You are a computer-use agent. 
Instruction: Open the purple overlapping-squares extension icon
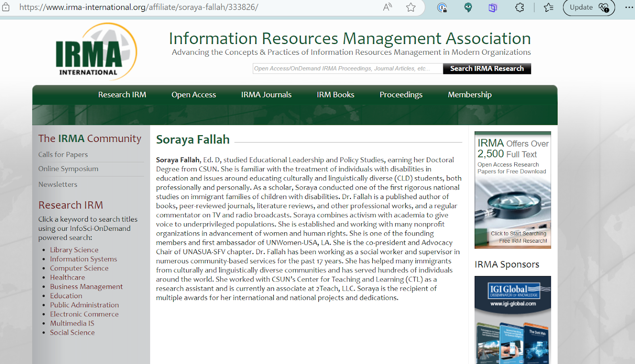[493, 7]
